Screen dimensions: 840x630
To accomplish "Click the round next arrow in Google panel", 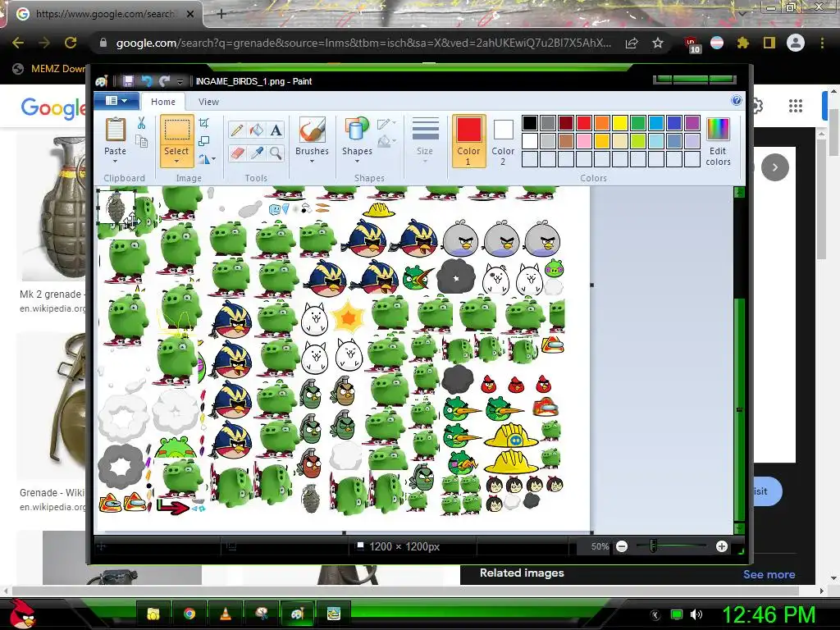I will coord(774,167).
